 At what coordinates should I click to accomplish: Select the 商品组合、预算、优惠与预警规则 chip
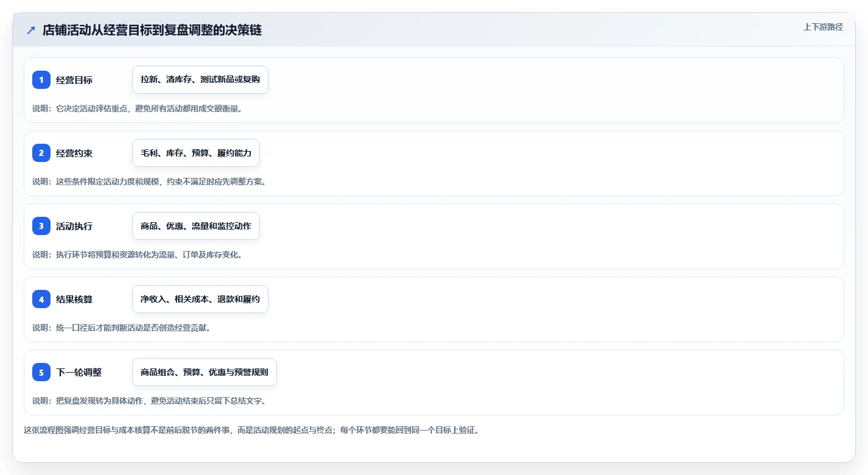(x=205, y=372)
